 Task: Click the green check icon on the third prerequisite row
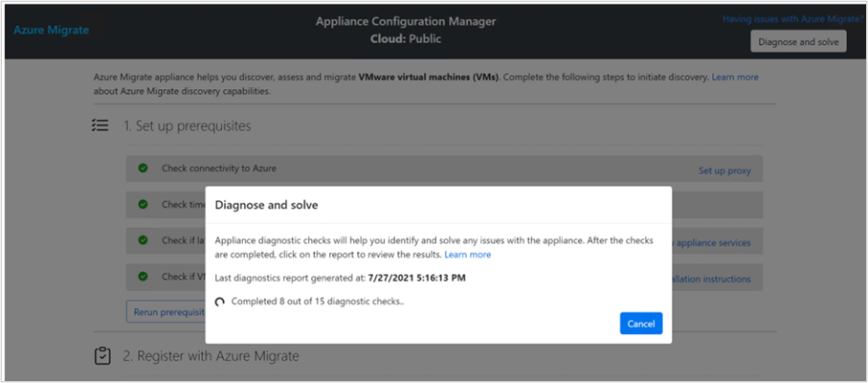pyautogui.click(x=143, y=241)
